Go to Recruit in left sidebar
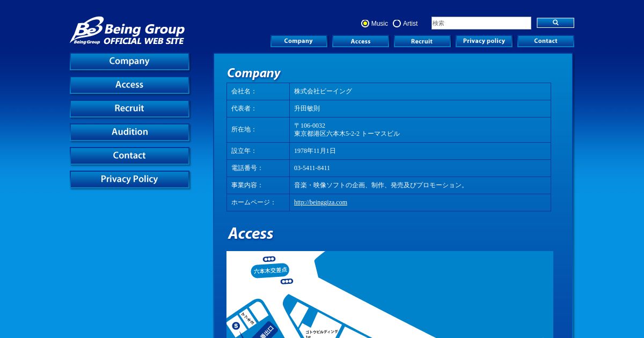Image resolution: width=644 pixels, height=338 pixels. coord(129,109)
